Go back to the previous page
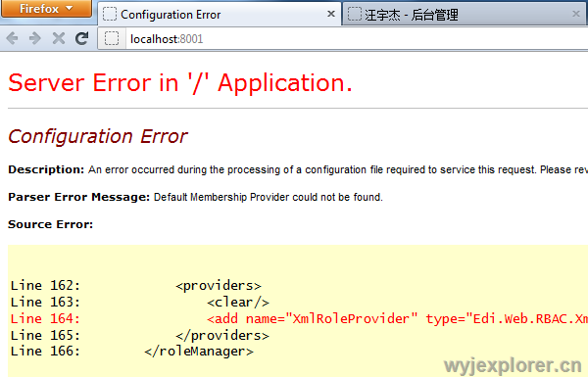Image resolution: width=588 pixels, height=377 pixels. tap(13, 38)
